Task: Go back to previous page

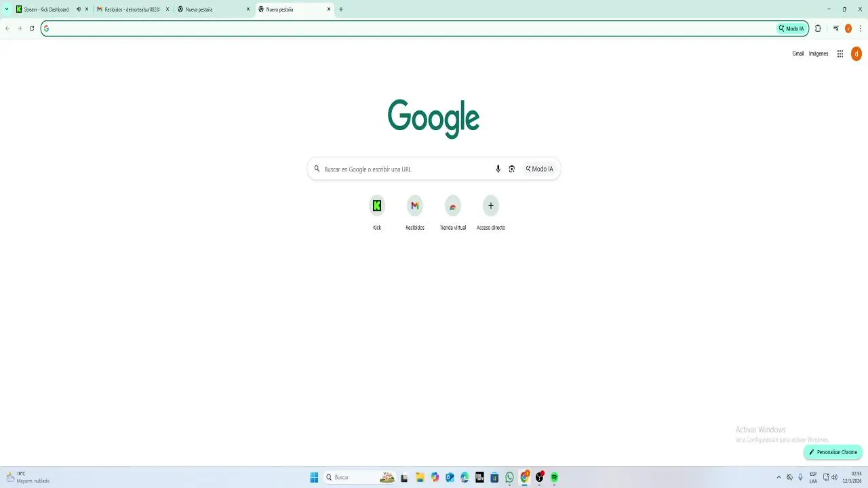Action: coord(7,28)
